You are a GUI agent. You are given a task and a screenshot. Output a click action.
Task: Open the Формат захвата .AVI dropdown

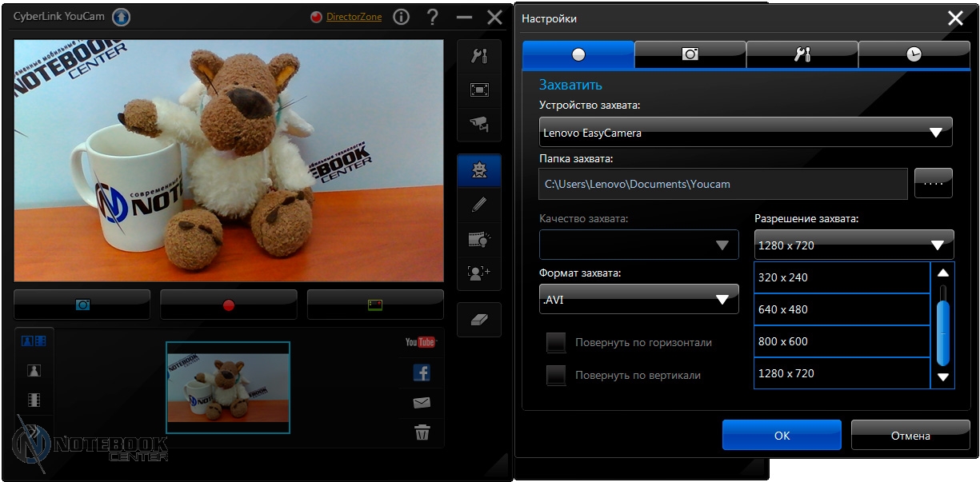click(638, 300)
